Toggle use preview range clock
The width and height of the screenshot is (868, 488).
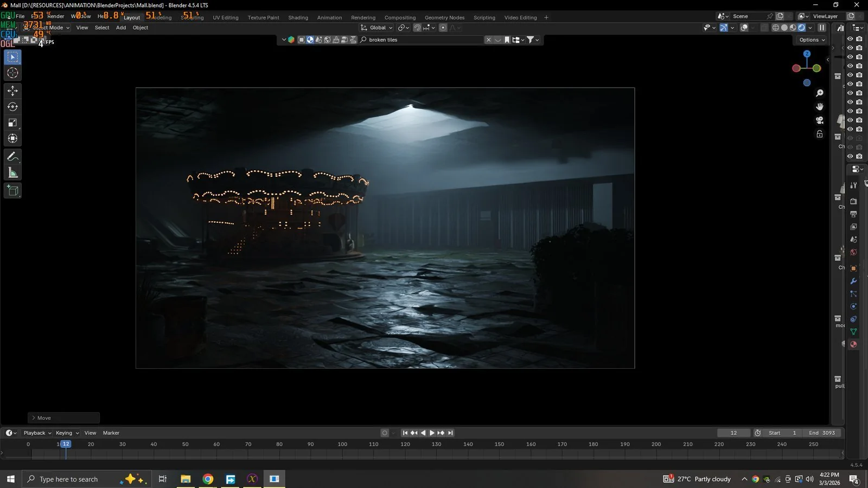(x=758, y=433)
